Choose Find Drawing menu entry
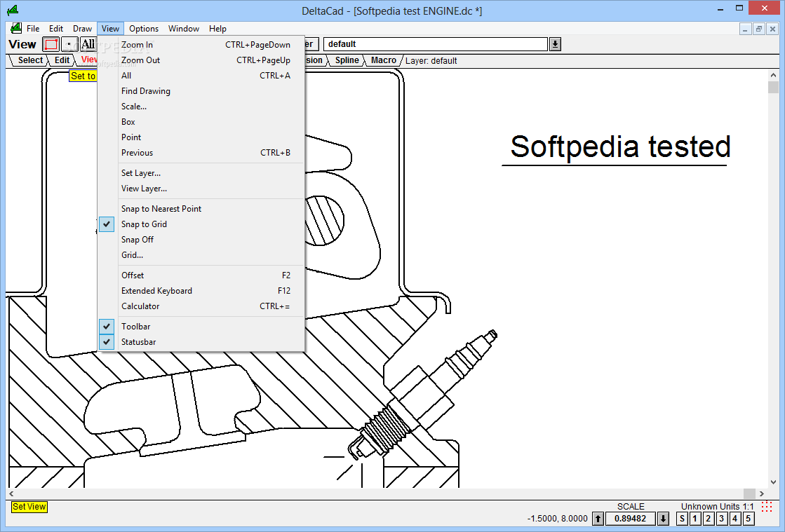This screenshot has height=532, width=785. click(201, 91)
